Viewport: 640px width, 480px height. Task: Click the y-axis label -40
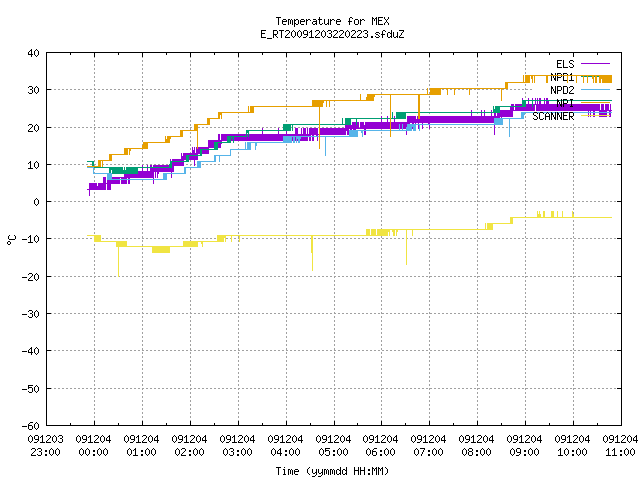(31, 351)
